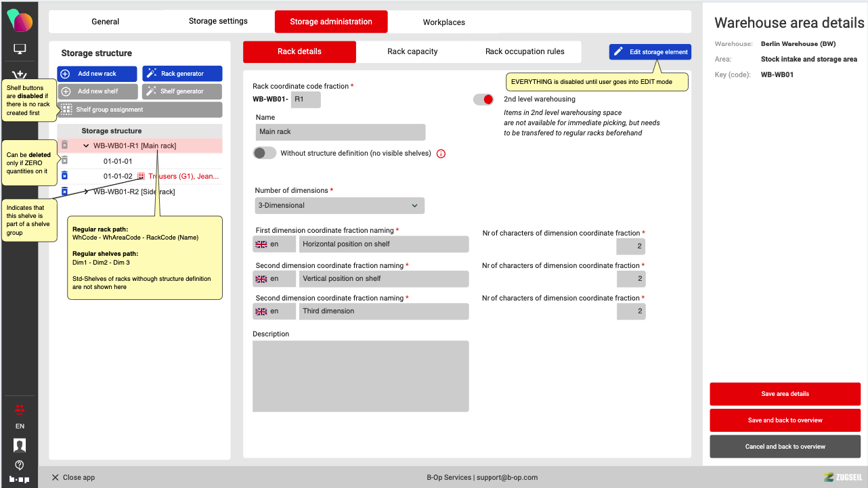Open language selector for first dimension naming

(274, 244)
